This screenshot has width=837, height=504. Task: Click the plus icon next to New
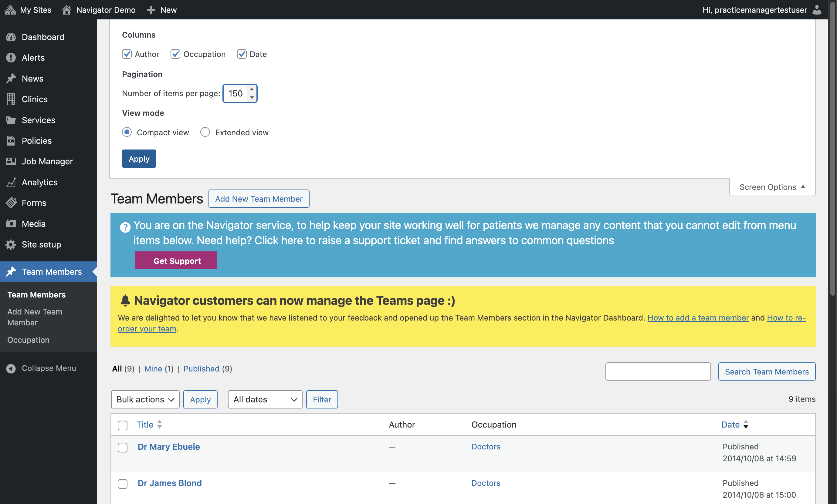[151, 10]
